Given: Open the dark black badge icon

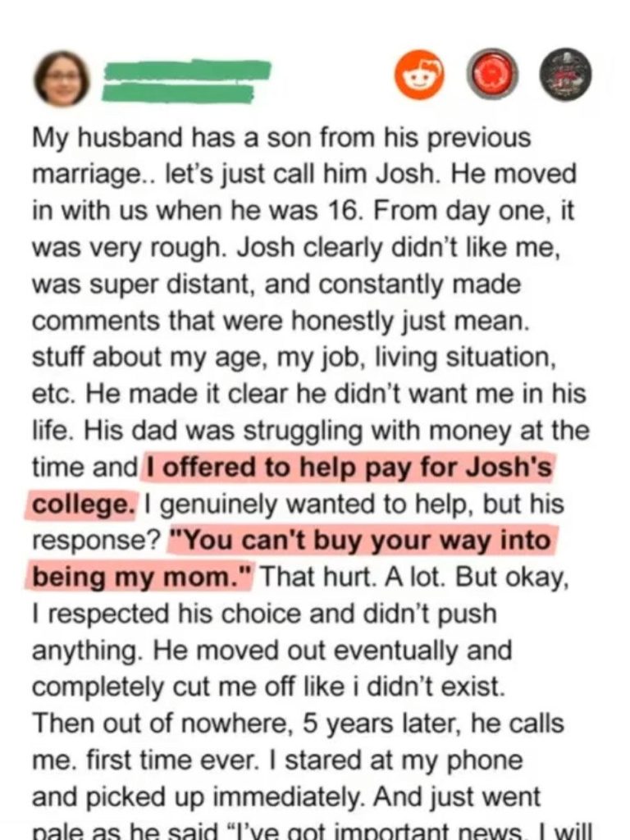Looking at the screenshot, I should coord(565,75).
